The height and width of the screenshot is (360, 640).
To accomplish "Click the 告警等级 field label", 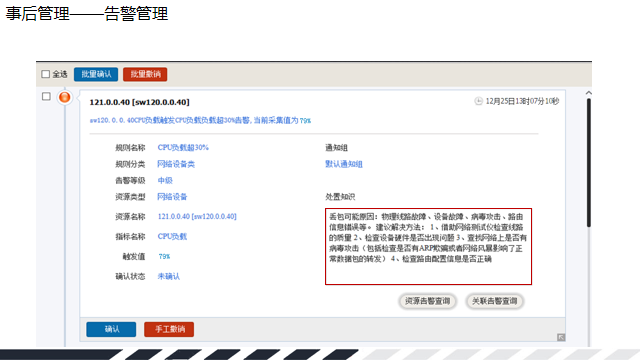I will click(x=130, y=180).
